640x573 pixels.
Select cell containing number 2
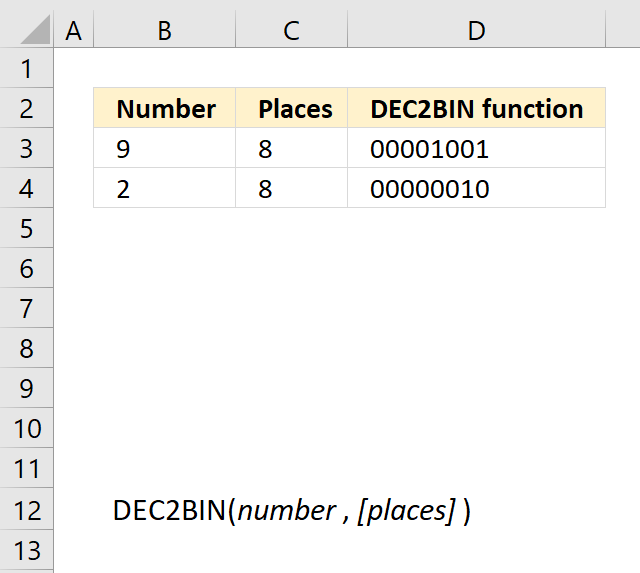coord(164,188)
